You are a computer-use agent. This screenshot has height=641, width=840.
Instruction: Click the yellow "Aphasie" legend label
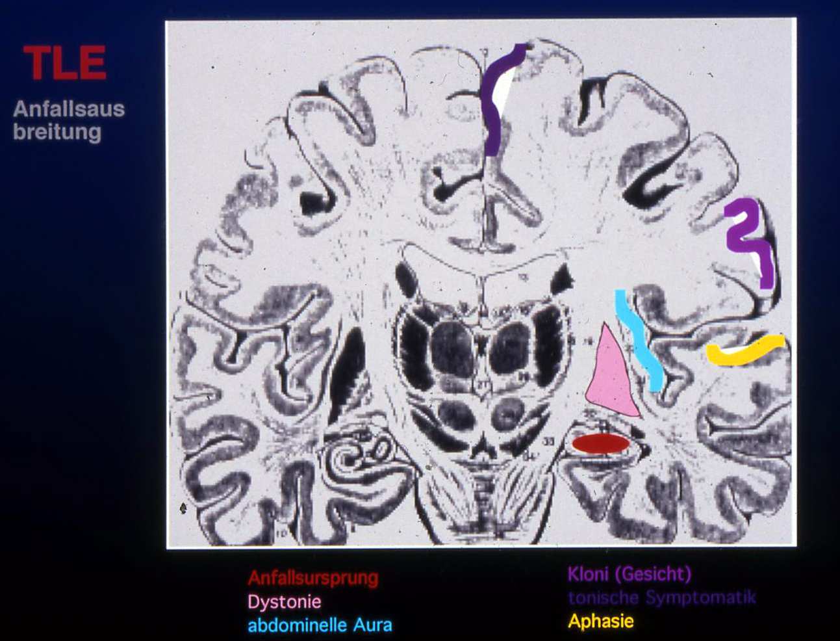click(601, 621)
